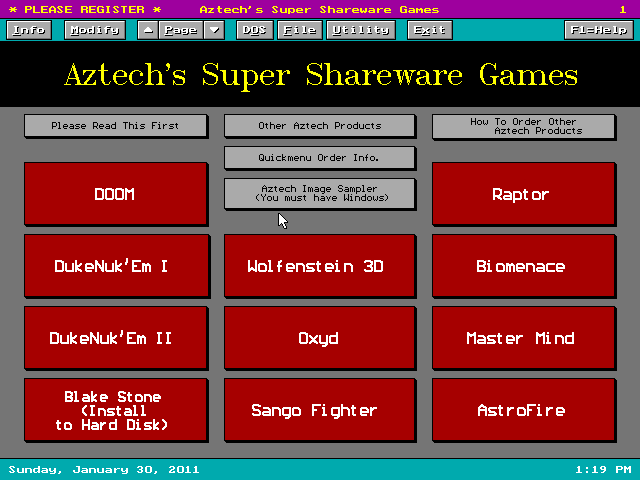The width and height of the screenshot is (640, 480).
Task: Launch the DOOM game
Action: click(x=115, y=194)
